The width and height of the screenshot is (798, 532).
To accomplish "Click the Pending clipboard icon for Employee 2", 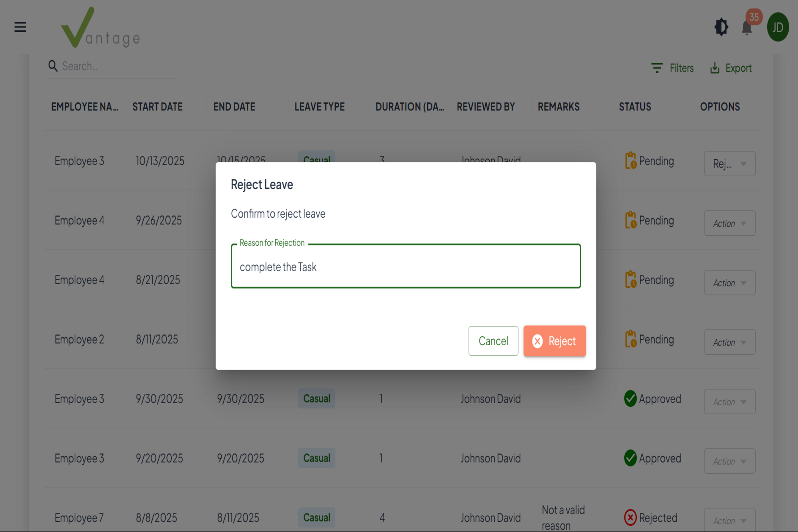I will click(630, 339).
